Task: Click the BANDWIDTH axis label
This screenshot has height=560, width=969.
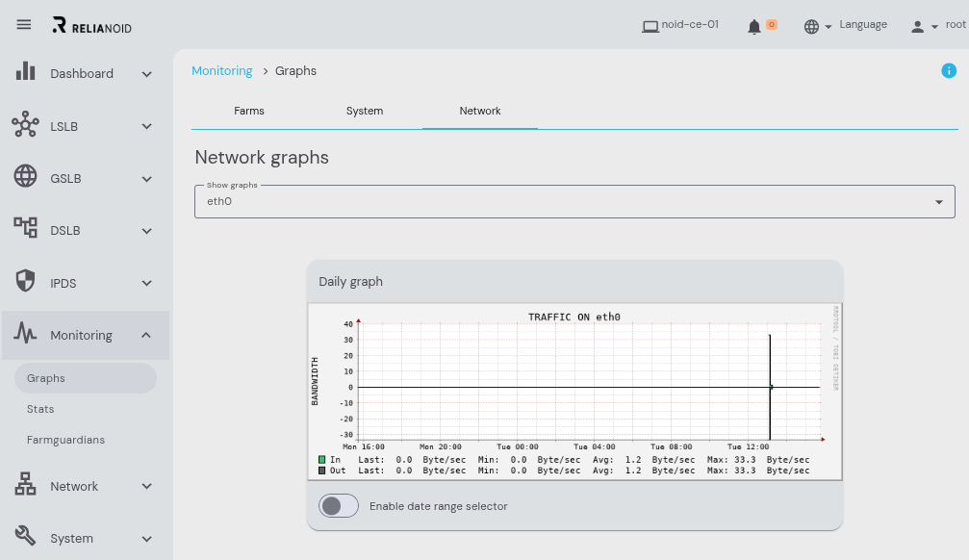Action: [316, 381]
